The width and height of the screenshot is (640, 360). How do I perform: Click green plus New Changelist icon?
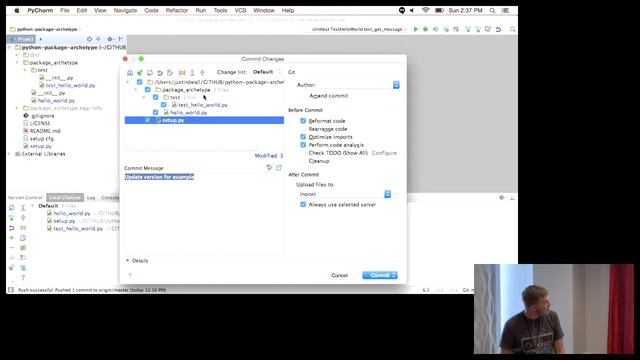[x=11, y=238]
